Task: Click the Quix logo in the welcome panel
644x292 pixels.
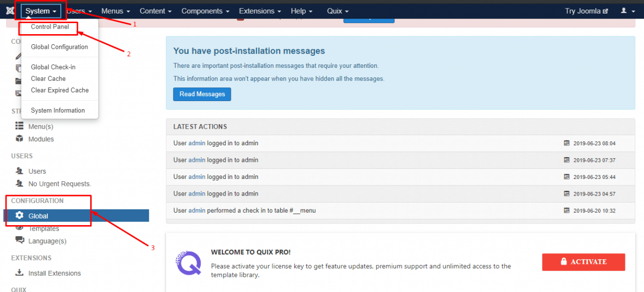Action: (189, 262)
